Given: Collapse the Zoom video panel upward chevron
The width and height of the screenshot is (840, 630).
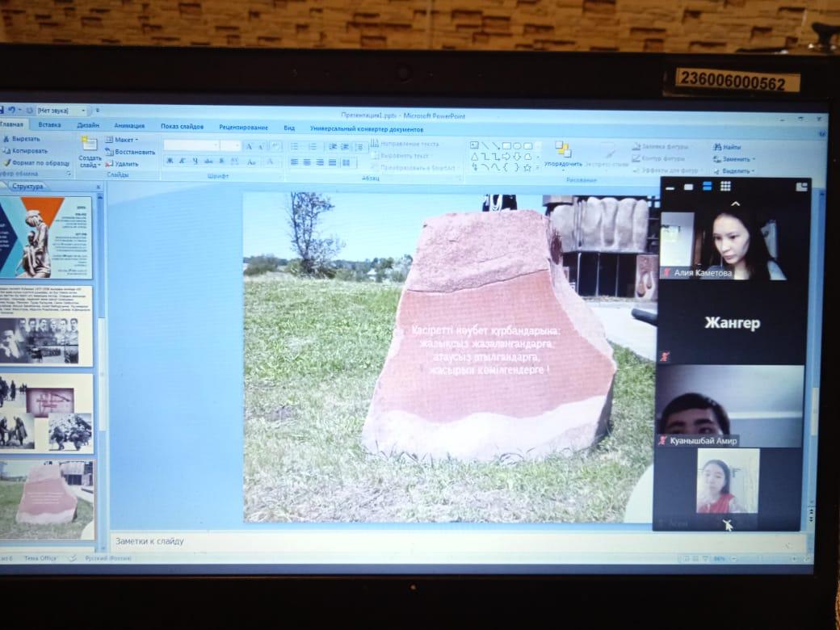Looking at the screenshot, I should tap(735, 204).
